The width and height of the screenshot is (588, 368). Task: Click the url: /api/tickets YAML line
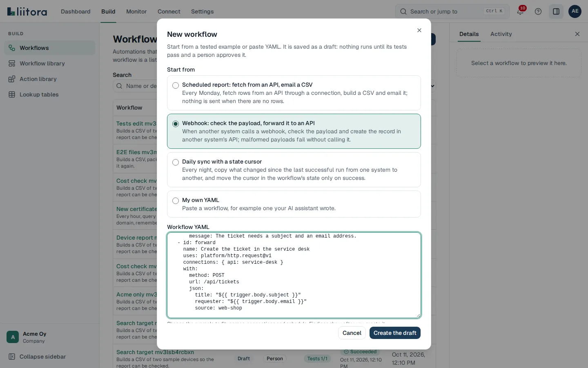(214, 282)
